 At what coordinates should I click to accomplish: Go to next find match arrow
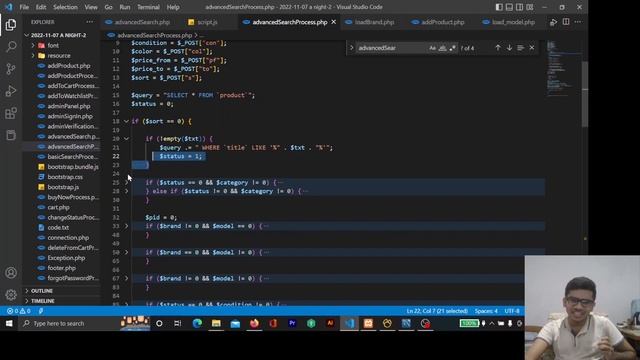(x=509, y=48)
